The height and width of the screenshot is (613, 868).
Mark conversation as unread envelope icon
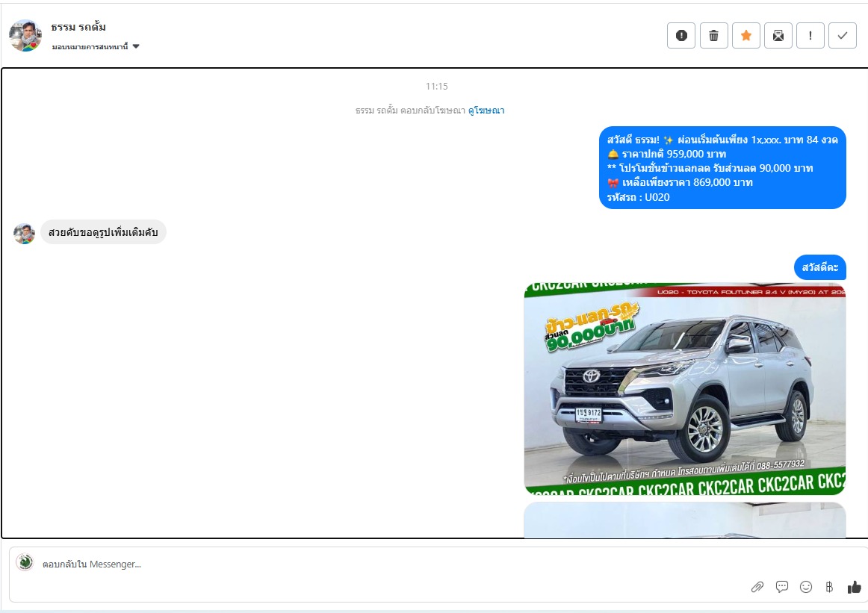778,35
